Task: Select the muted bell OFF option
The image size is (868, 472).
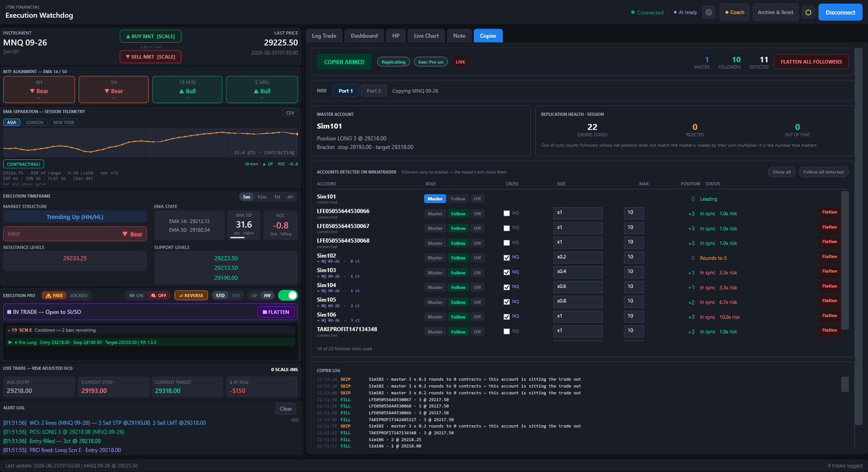Action: click(159, 295)
